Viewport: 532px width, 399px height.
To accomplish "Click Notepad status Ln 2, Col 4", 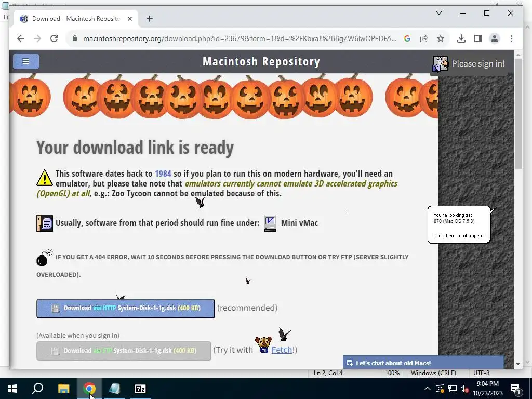I will tap(328, 373).
